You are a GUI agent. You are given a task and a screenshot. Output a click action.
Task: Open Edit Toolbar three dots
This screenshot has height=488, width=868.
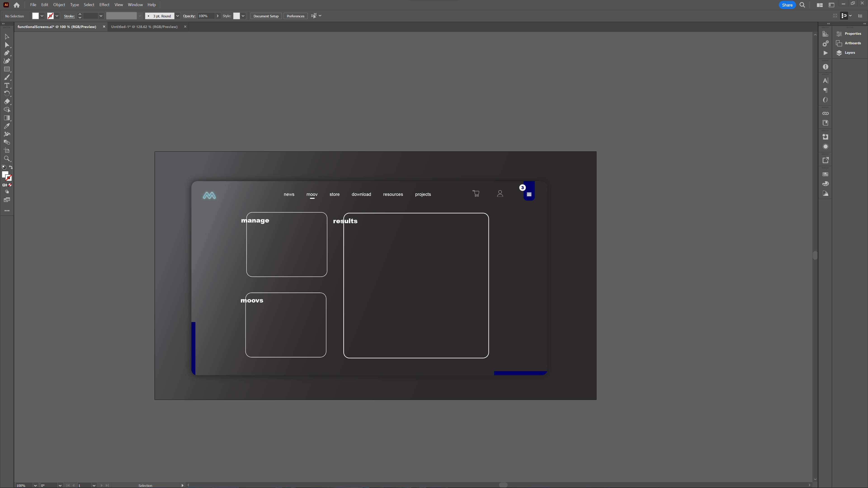click(7, 211)
